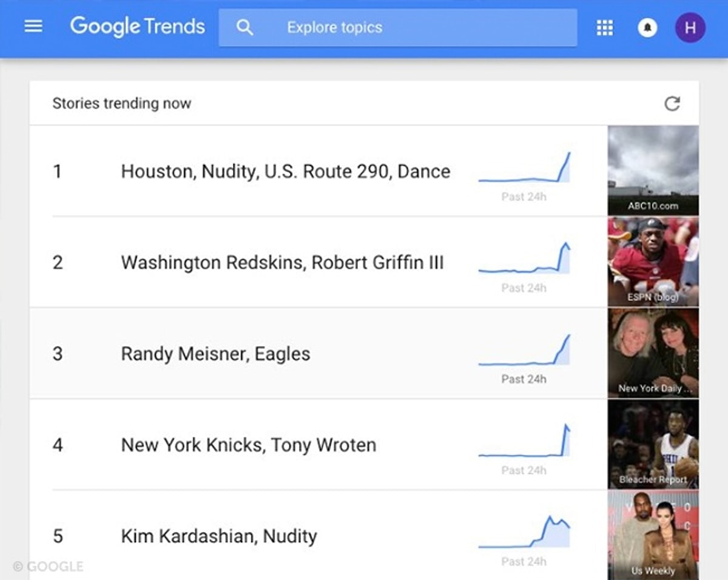Click the profile avatar H
The width and height of the screenshot is (728, 580).
689,28
